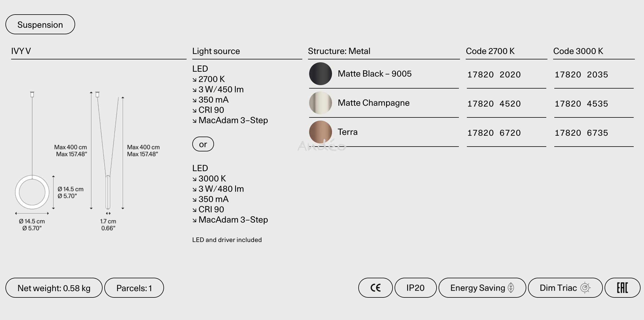644x320 pixels.
Task: Click the Dim Triac dimmer icon
Action: click(585, 288)
